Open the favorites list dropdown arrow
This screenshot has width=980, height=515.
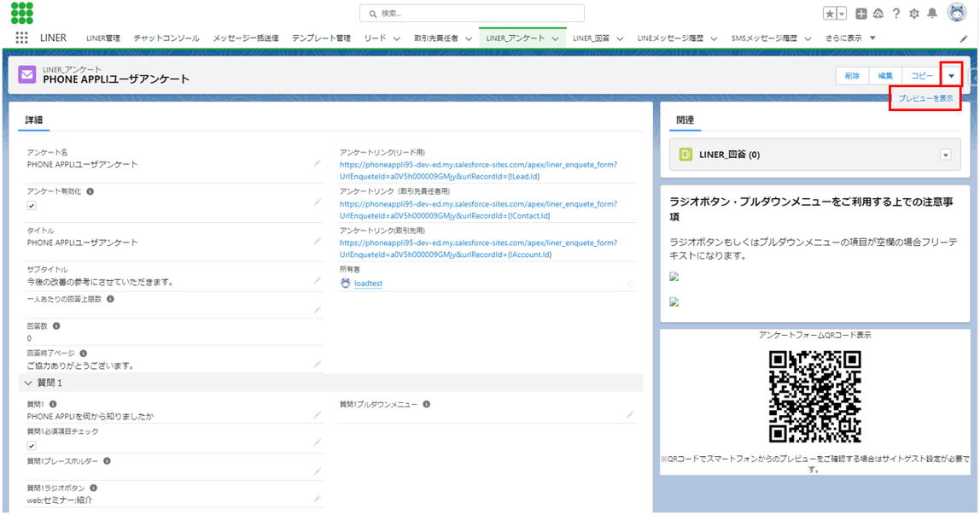point(842,14)
